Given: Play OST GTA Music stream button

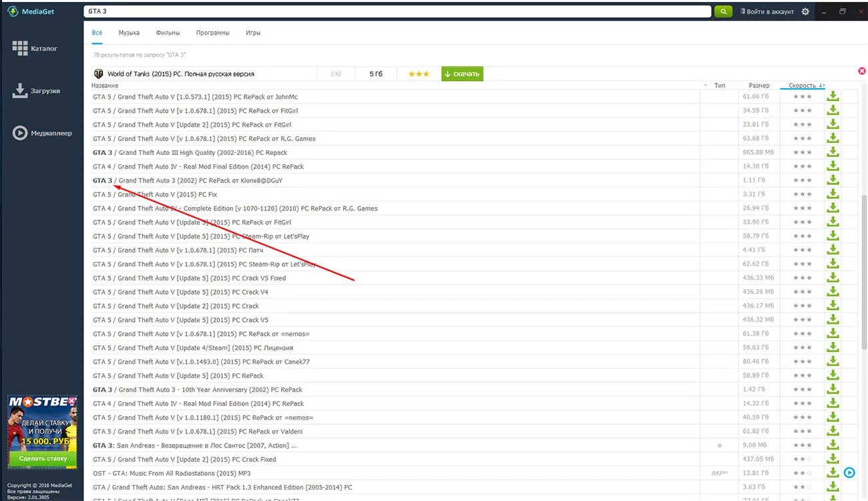Looking at the screenshot, I should pos(849,473).
